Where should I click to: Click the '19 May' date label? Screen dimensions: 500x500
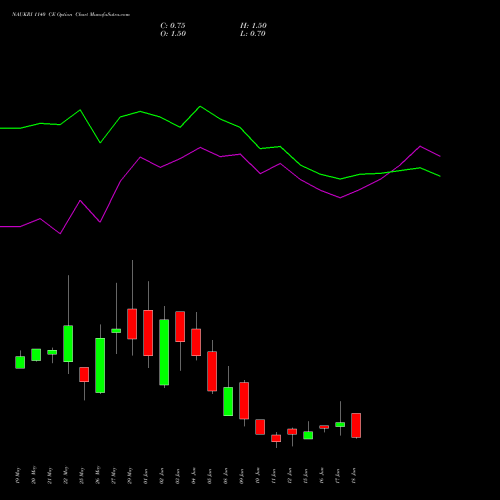(x=18, y=475)
